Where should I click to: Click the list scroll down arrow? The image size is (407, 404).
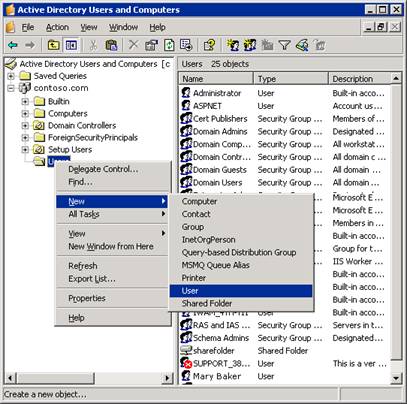pyautogui.click(x=396, y=378)
